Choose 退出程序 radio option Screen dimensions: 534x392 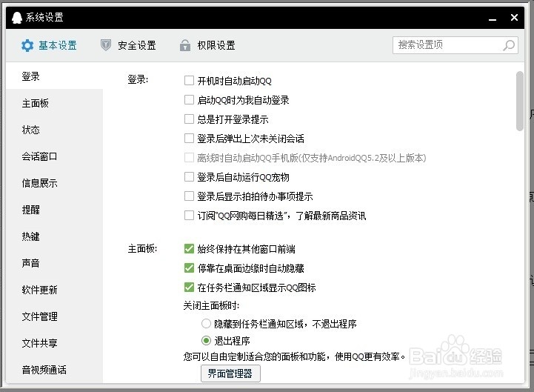[206, 340]
